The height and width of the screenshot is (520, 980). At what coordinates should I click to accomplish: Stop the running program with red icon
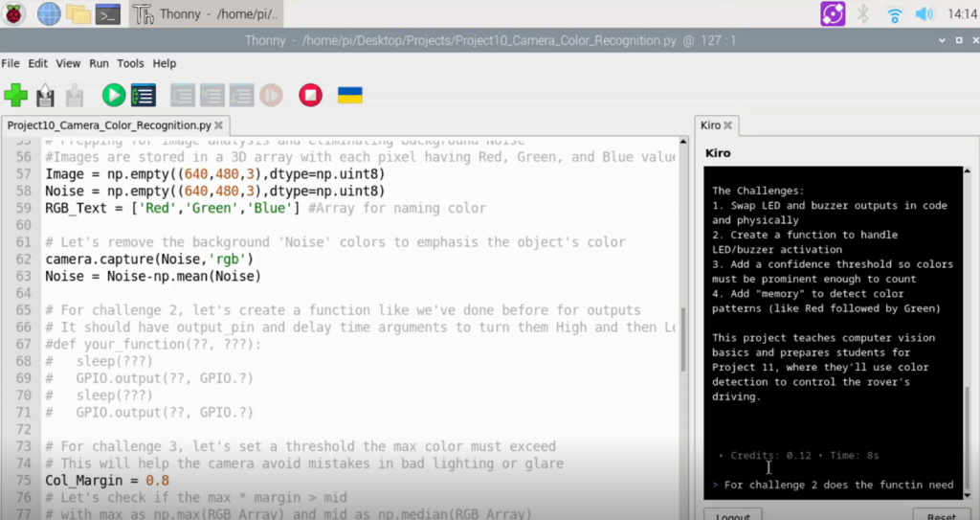click(x=311, y=95)
